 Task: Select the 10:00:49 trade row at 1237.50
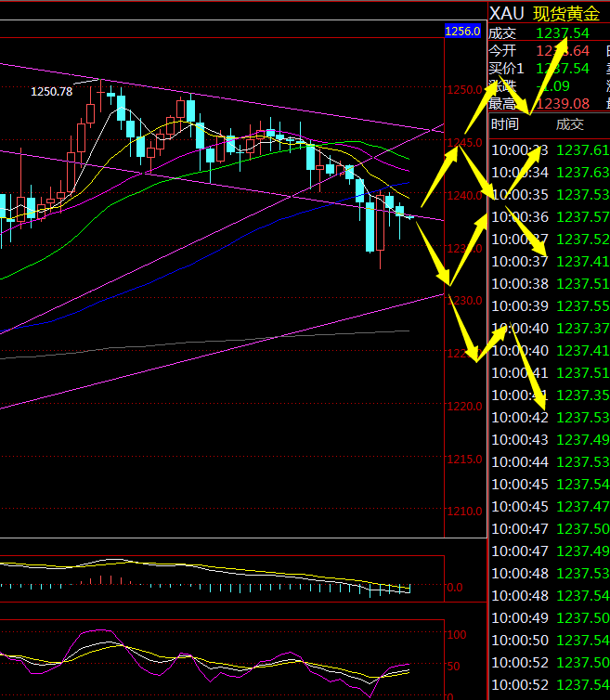pos(550,618)
